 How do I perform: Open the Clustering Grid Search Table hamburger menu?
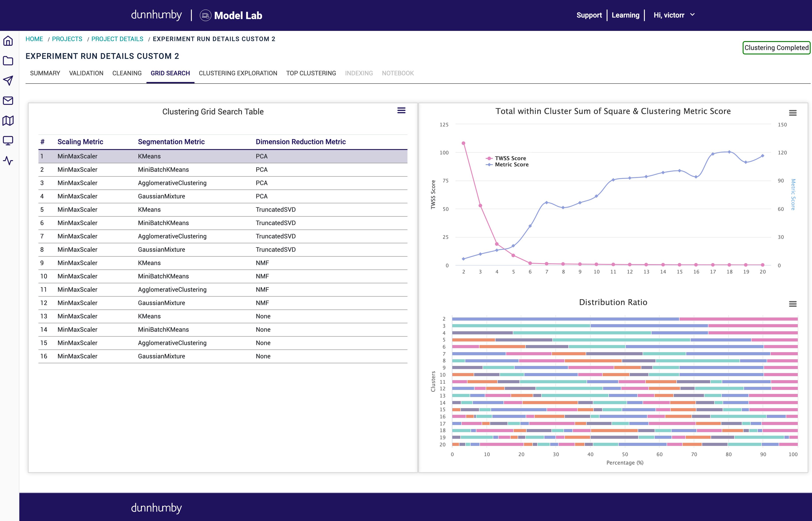[401, 110]
